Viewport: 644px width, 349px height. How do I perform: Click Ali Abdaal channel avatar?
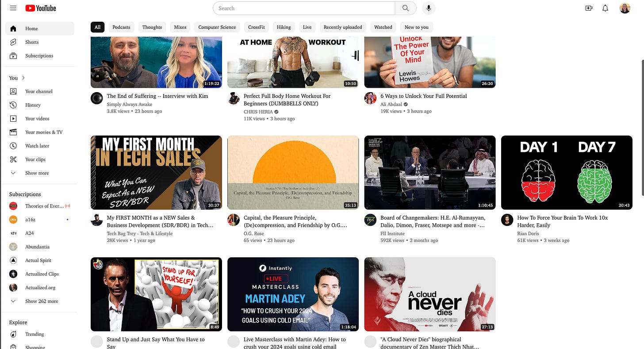(370, 98)
